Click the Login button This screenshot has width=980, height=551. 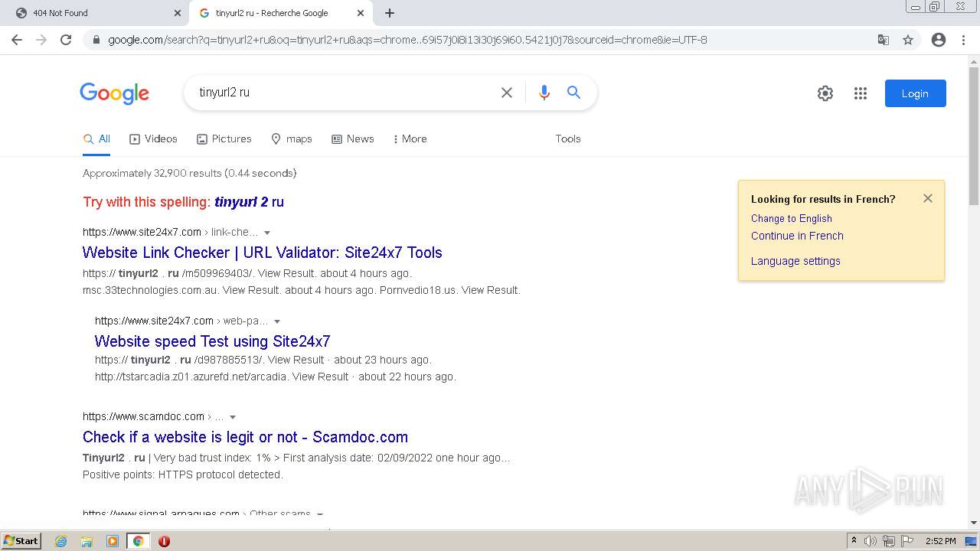[915, 93]
